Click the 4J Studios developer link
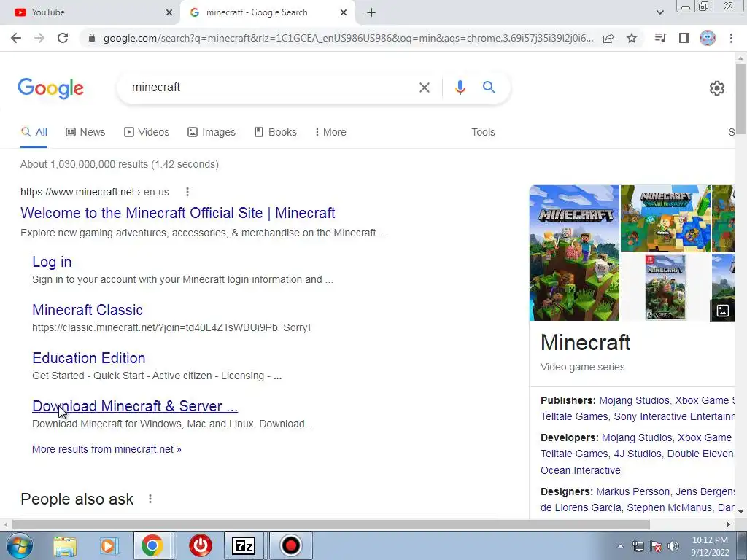 point(638,454)
